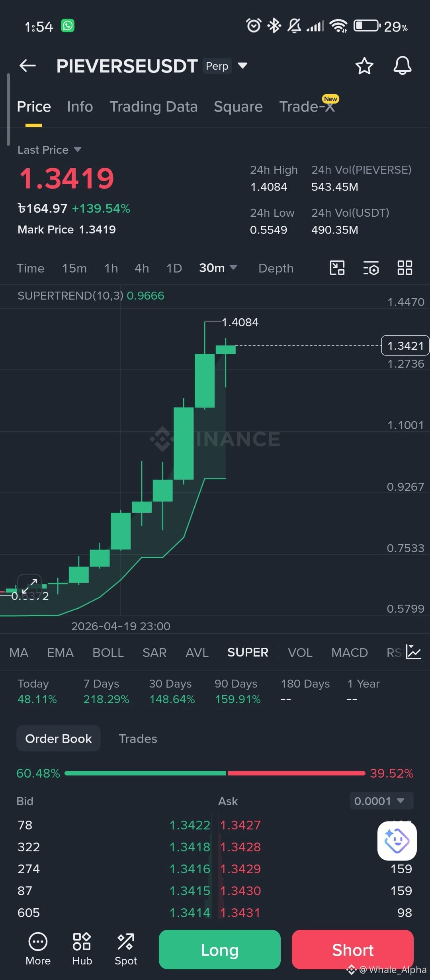Viewport: 430px width, 980px height.
Task: Open the 0.0001 order book precision dropdown
Action: click(x=381, y=801)
